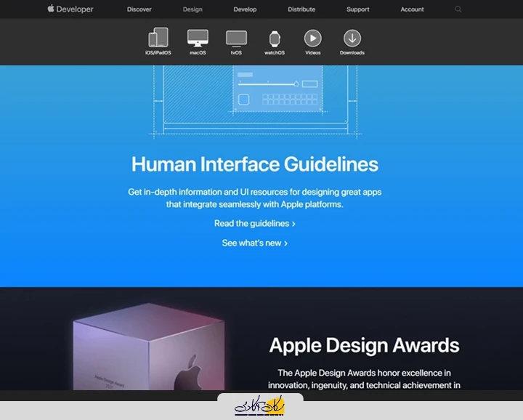Select the iOS/iPadOS devices icon
This screenshot has height=420, width=523.
[x=158, y=39]
